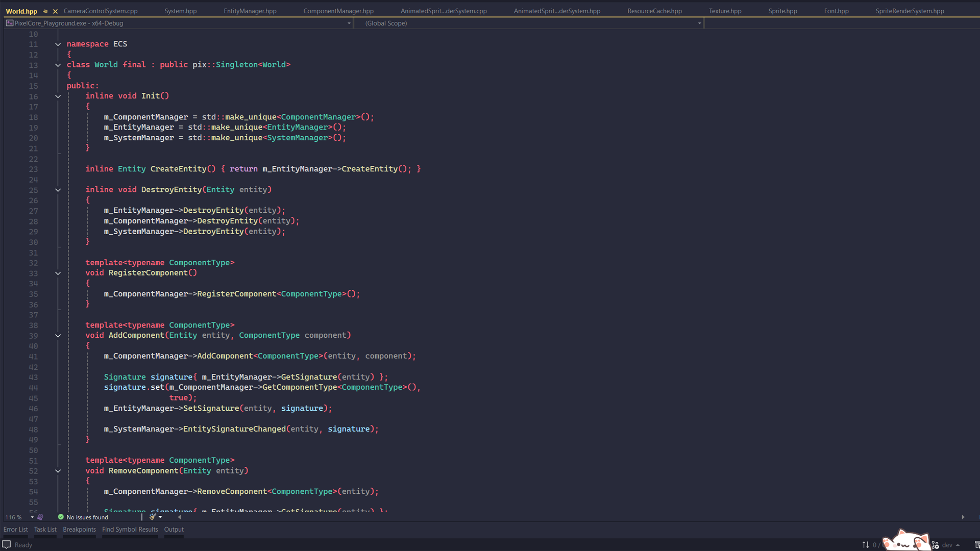Pin the World.hpp tab

45,11
